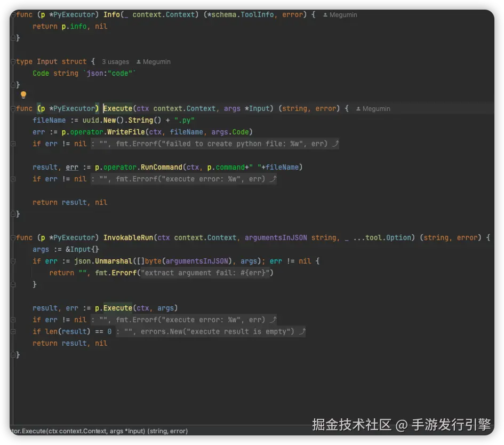Click the json.Unmarshal call
The image size is (504, 445).
point(103,261)
